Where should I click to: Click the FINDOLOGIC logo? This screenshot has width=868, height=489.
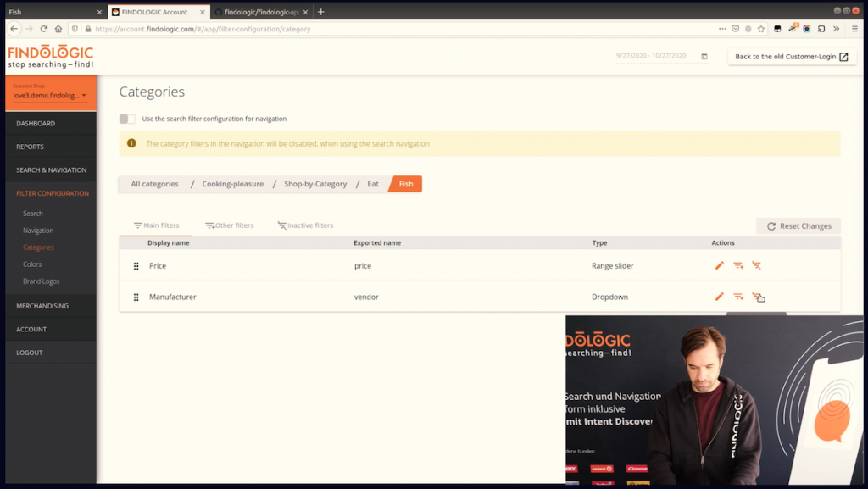click(x=50, y=57)
